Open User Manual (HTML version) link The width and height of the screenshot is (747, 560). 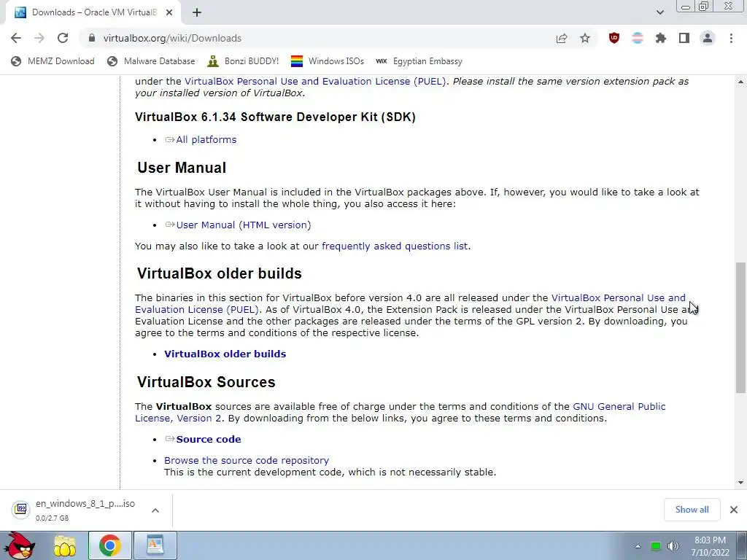[244, 225]
